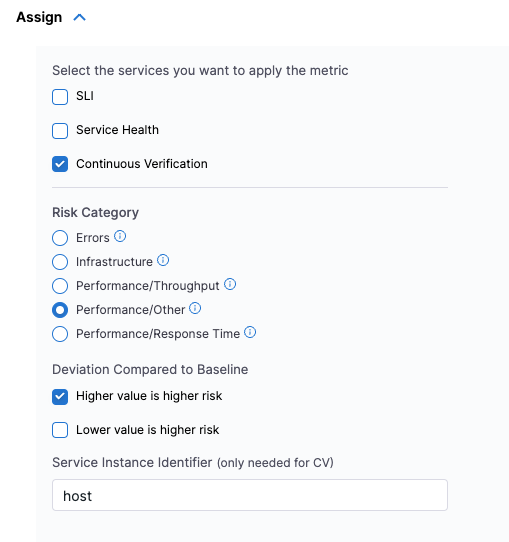Click the Service Health label text
Viewport: 509px width, 542px height.
[117, 130]
